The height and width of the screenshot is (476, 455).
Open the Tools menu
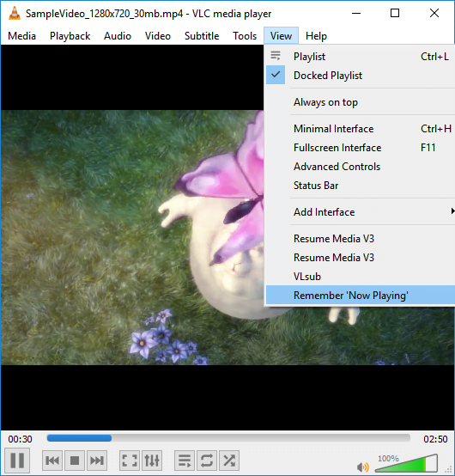pyautogui.click(x=245, y=36)
